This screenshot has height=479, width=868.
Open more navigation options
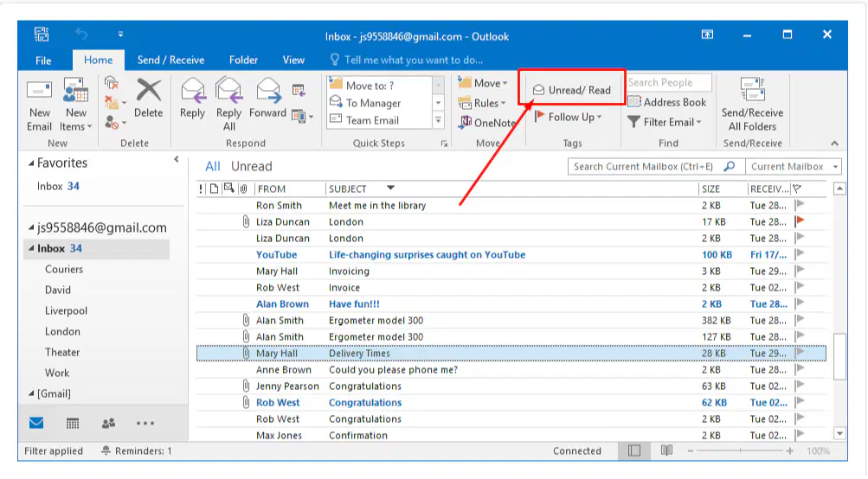pyautogui.click(x=145, y=424)
